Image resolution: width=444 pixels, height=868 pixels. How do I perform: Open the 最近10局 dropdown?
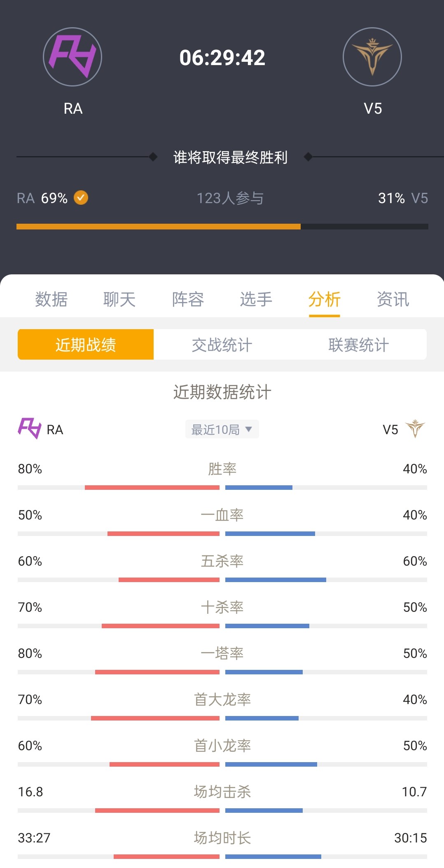222,429
